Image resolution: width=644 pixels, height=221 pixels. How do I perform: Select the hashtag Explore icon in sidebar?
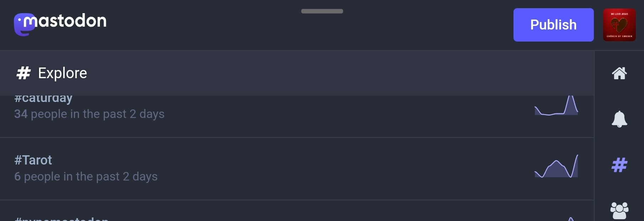[x=619, y=165]
